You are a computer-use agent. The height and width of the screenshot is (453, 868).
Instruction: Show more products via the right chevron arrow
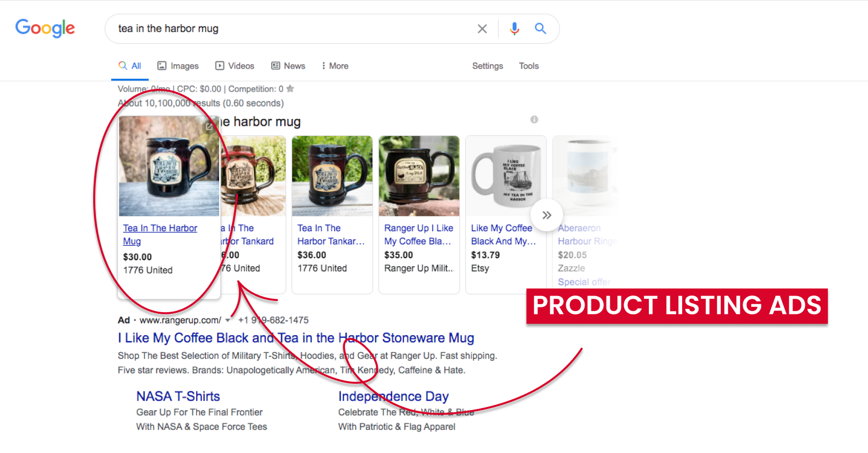pyautogui.click(x=547, y=215)
